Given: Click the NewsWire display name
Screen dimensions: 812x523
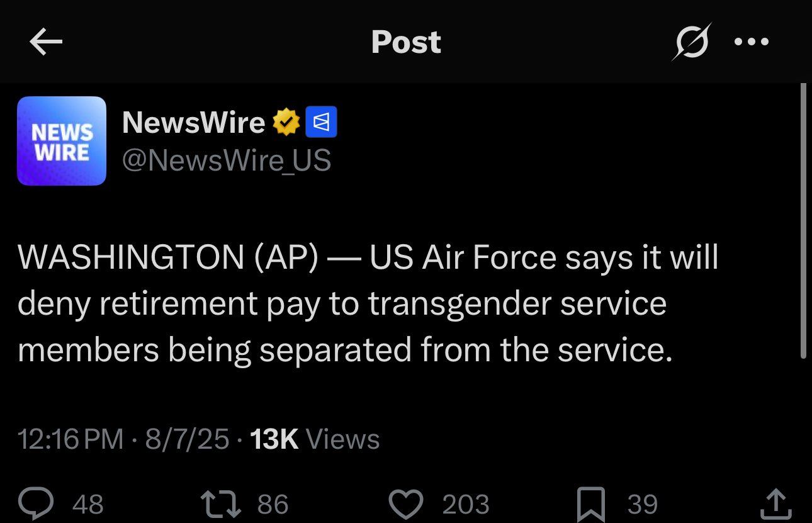Looking at the screenshot, I should pos(193,122).
